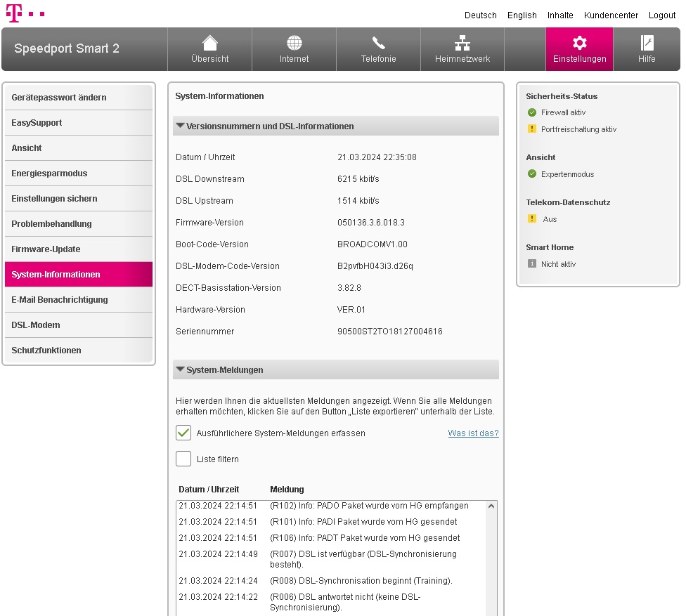Switch language to English
The height and width of the screenshot is (616, 686).
(522, 15)
